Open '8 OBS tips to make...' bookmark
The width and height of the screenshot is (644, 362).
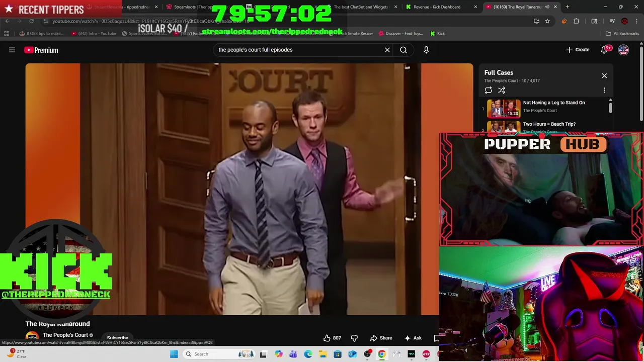[41, 34]
